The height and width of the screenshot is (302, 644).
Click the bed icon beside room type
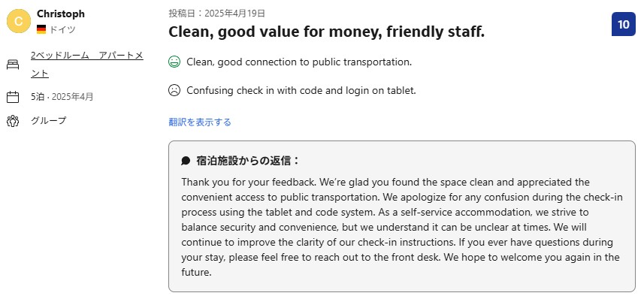click(x=13, y=65)
